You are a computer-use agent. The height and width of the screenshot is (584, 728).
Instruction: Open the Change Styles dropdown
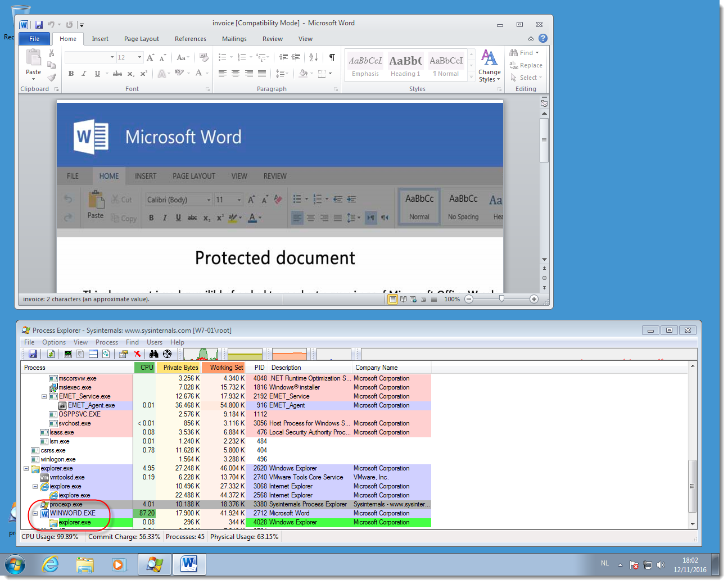point(490,66)
